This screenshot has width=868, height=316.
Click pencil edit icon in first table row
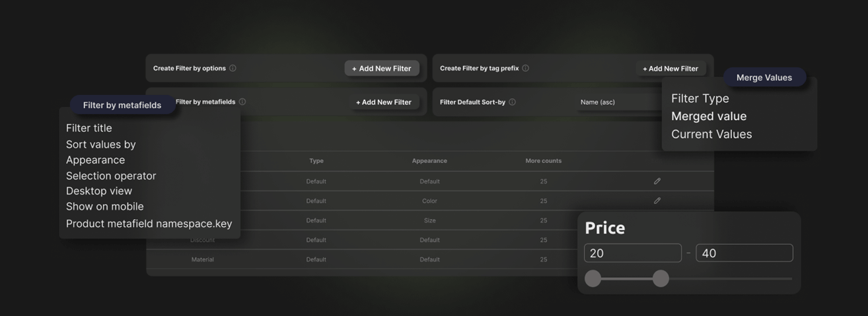coord(657,181)
